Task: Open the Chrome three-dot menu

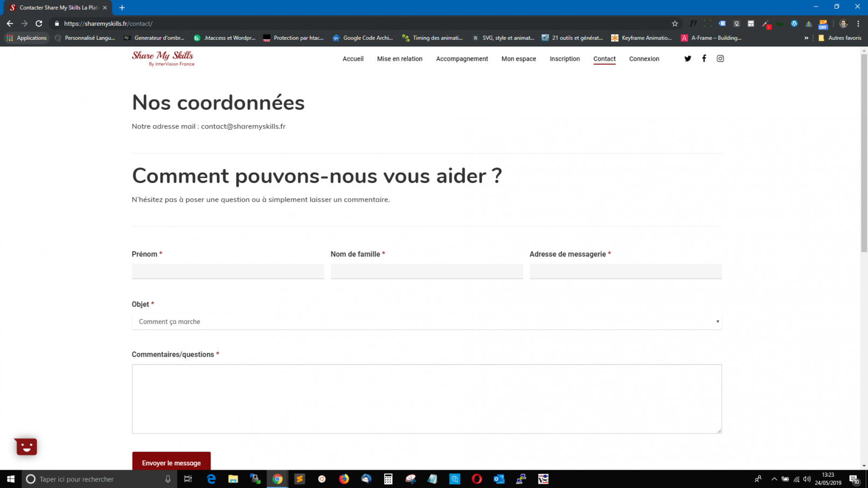Action: point(858,24)
